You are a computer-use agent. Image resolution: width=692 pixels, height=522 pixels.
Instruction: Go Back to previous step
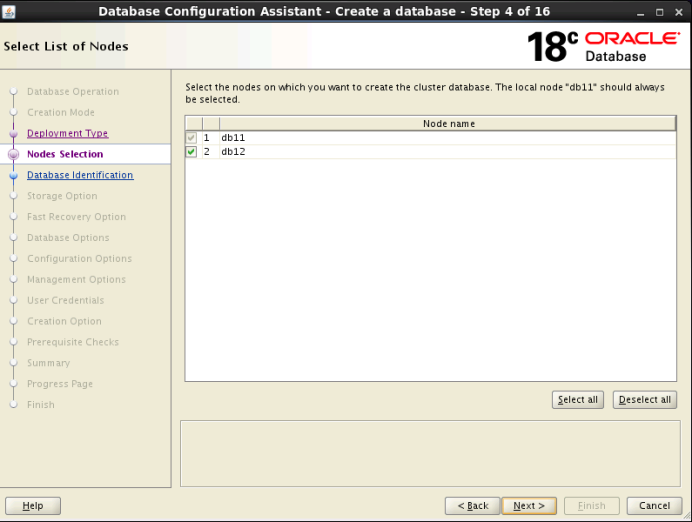tap(473, 506)
